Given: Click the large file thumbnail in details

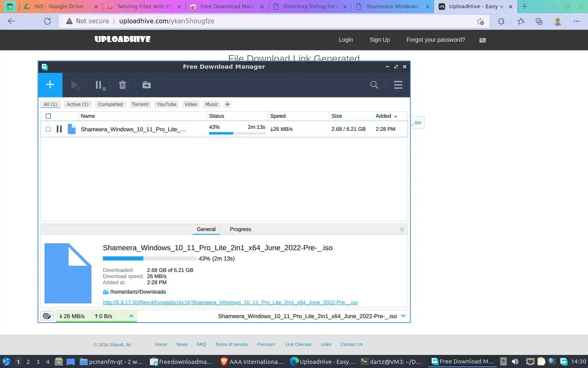Looking at the screenshot, I should coord(68,273).
